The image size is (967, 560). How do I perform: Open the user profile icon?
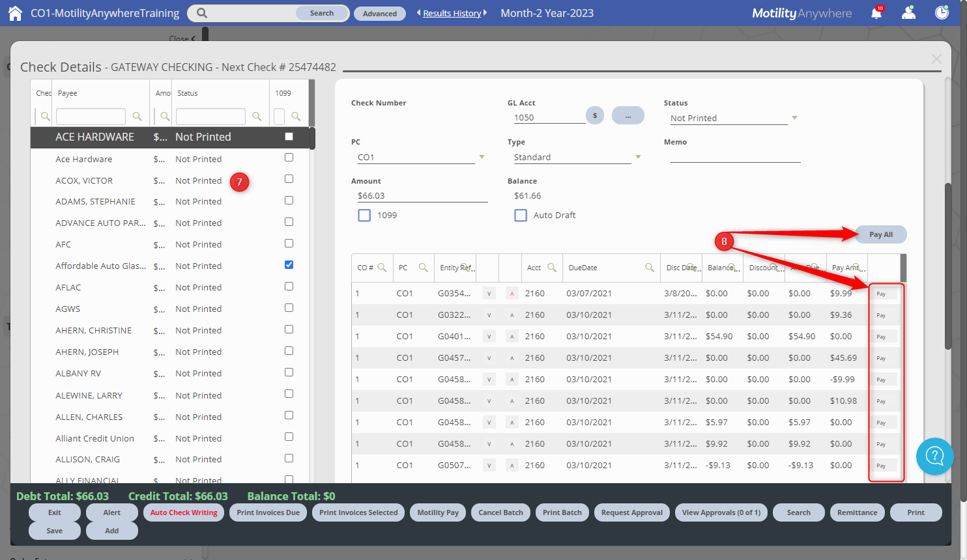pos(909,13)
